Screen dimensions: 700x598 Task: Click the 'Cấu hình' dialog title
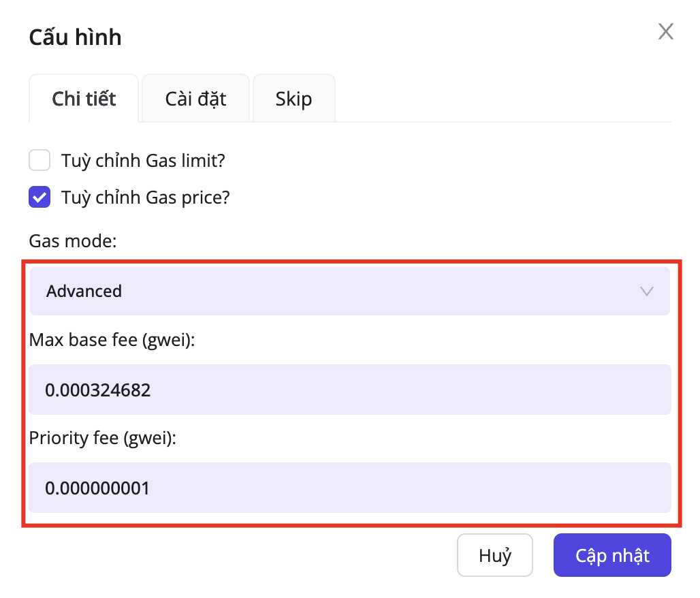point(75,37)
